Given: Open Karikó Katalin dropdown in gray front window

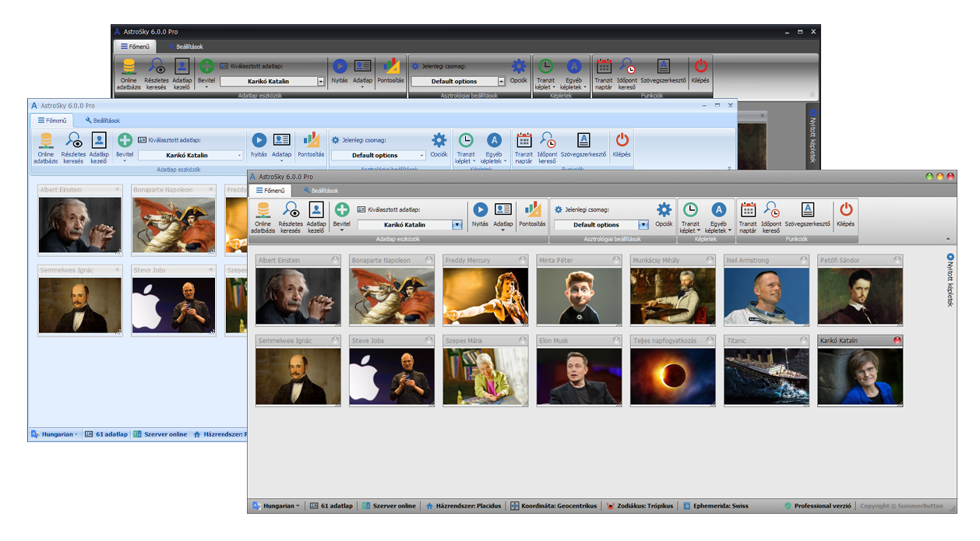Looking at the screenshot, I should (x=457, y=225).
